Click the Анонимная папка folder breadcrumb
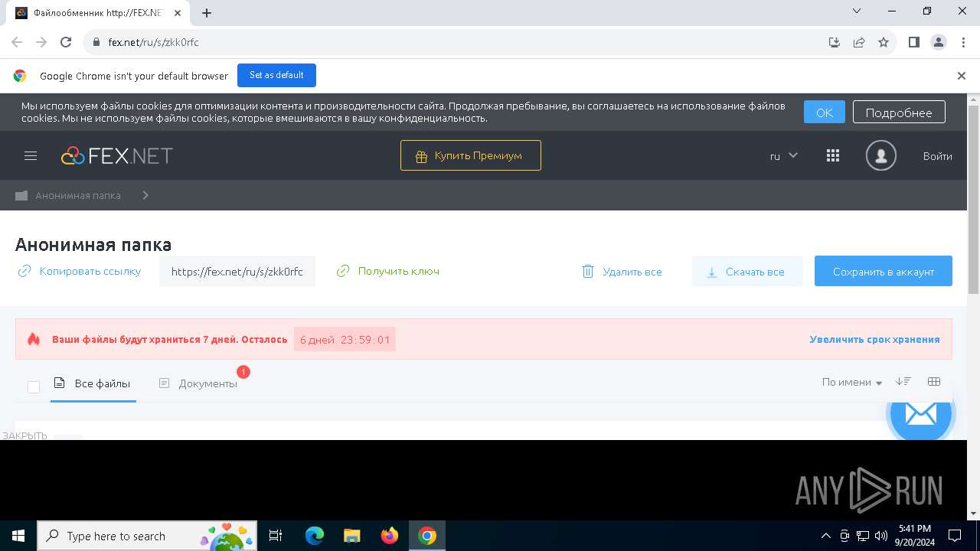This screenshot has height=551, width=980. click(68, 195)
